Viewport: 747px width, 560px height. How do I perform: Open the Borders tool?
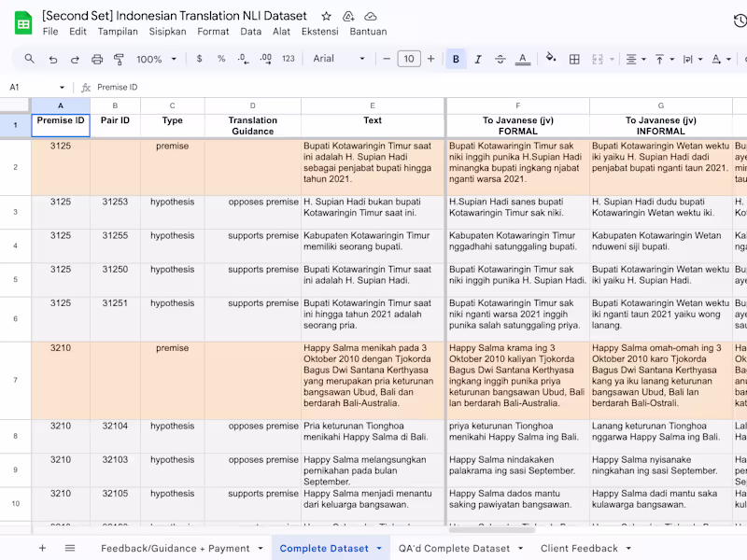[573, 59]
